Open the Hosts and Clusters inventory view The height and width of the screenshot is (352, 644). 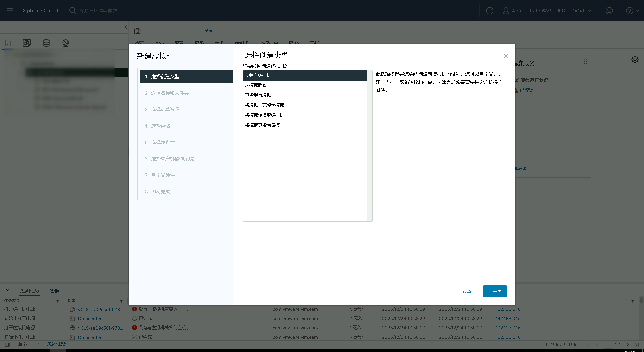click(x=7, y=43)
